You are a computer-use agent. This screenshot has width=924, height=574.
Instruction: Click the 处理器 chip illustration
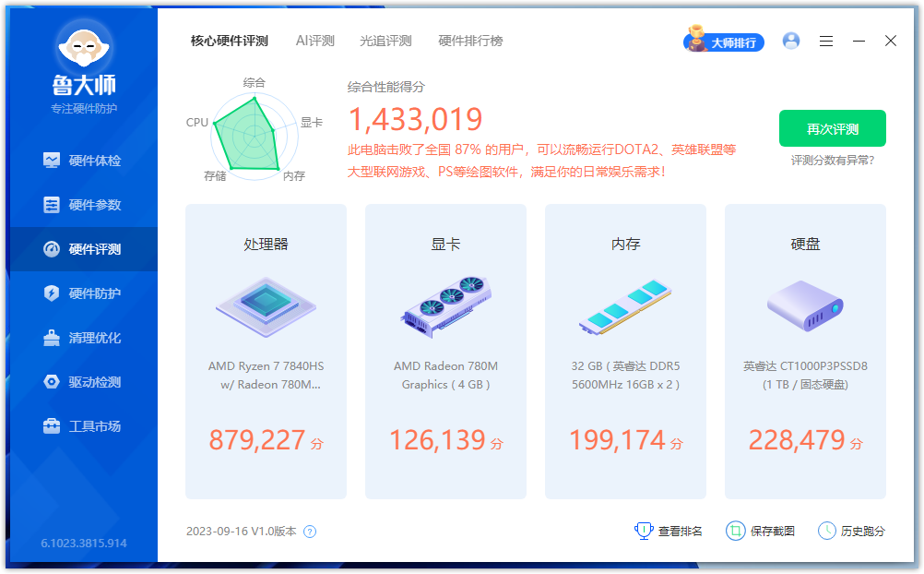[x=266, y=306]
